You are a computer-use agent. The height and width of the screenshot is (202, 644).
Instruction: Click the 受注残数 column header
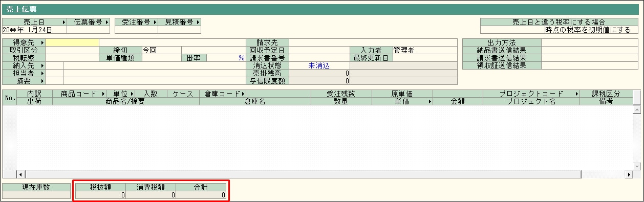pos(341,94)
